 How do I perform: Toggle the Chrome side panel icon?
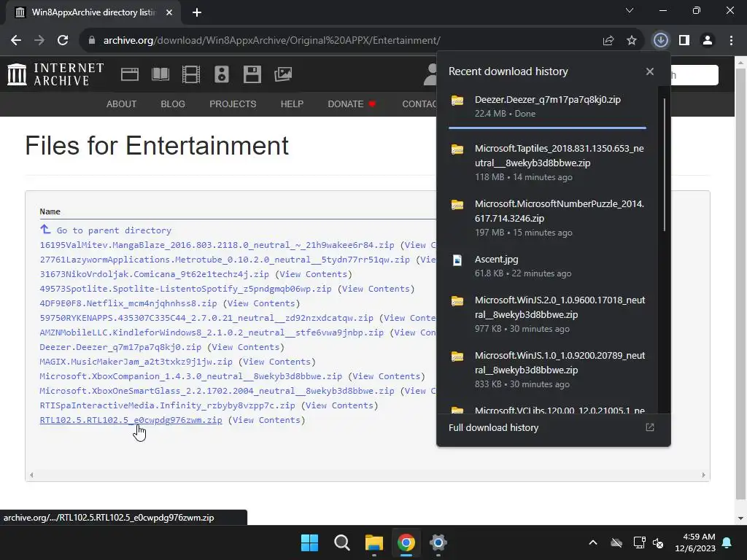click(684, 41)
